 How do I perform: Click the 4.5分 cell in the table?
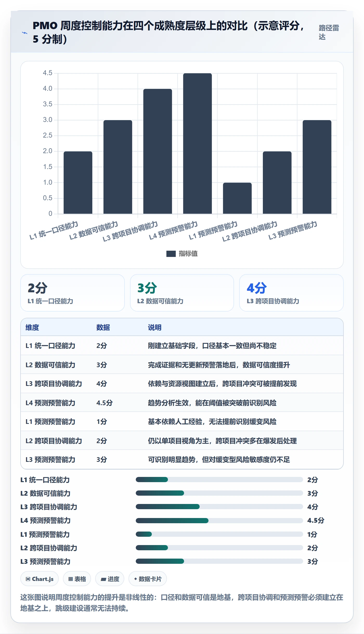105,403
